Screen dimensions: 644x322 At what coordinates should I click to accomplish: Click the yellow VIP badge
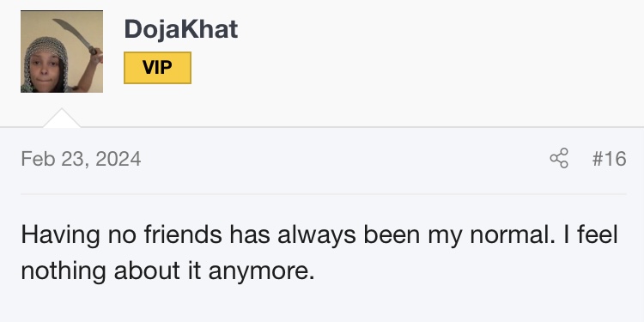157,67
